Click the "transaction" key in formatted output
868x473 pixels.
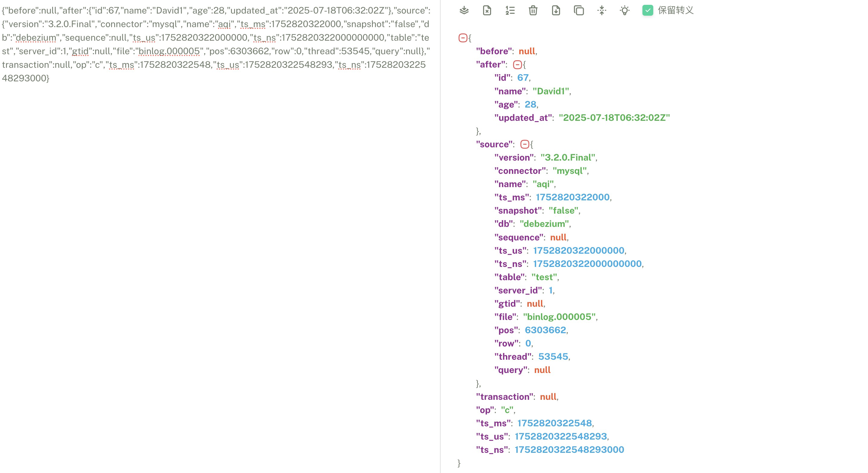(x=505, y=396)
